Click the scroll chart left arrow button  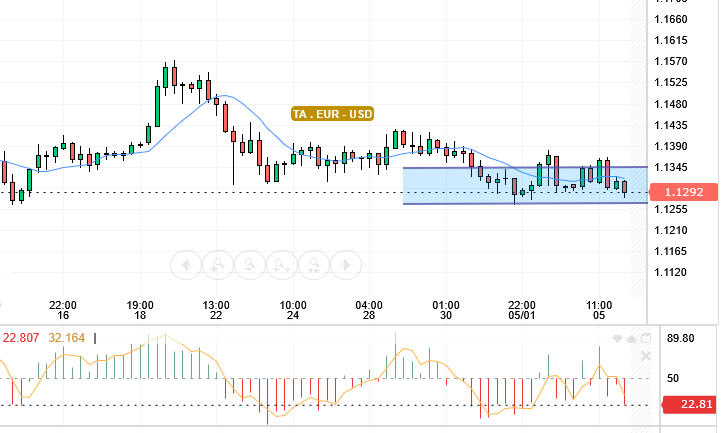186,265
